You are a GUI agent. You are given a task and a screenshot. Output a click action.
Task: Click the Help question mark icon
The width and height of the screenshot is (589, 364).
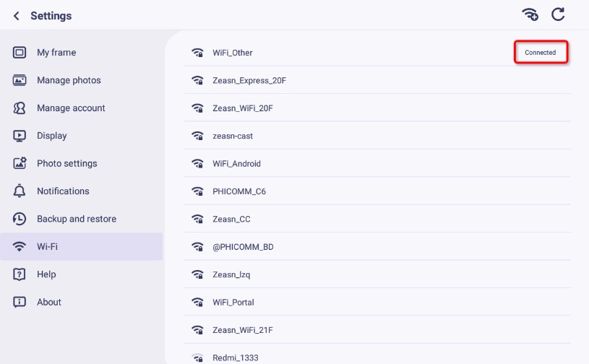point(20,274)
